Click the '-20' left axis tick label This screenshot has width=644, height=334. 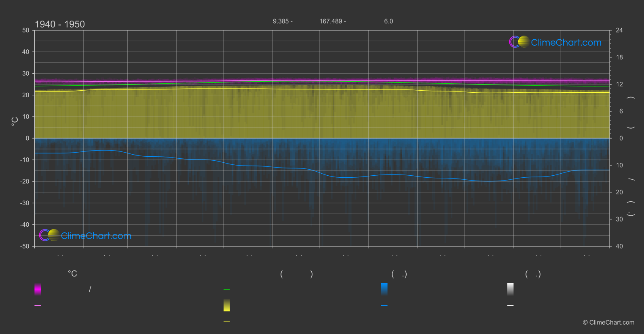pyautogui.click(x=25, y=181)
